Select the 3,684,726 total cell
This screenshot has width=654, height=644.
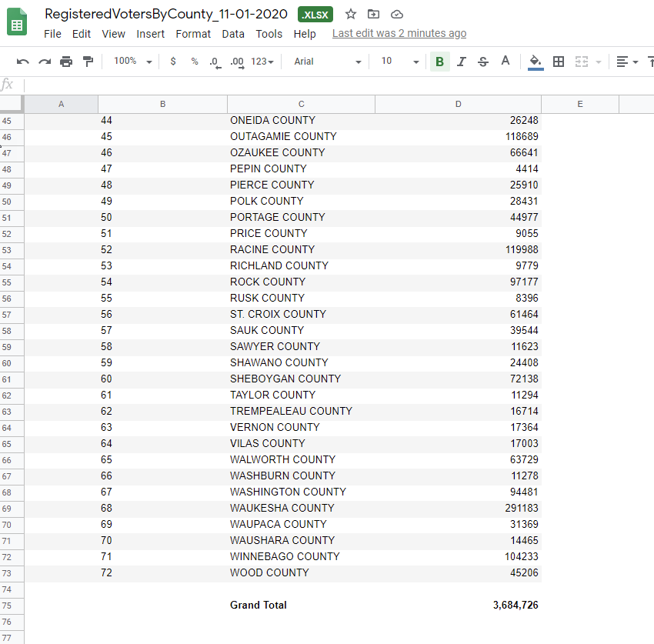458,606
